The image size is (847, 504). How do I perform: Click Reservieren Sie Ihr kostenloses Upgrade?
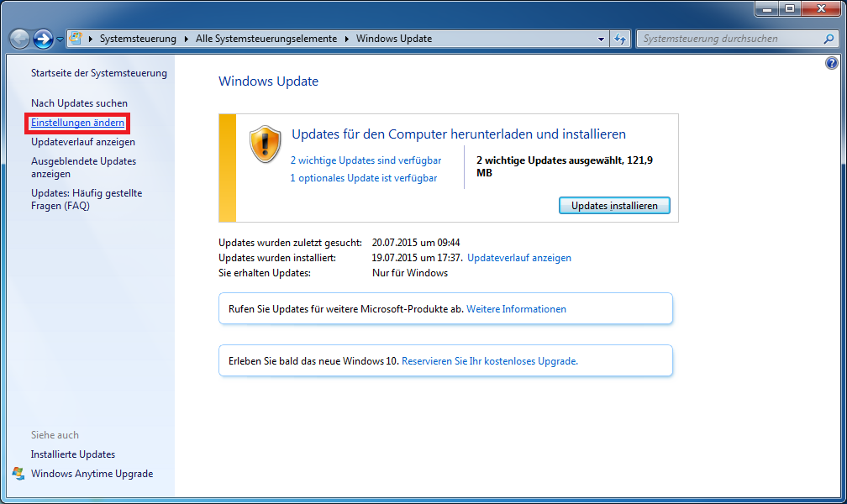[x=490, y=361]
